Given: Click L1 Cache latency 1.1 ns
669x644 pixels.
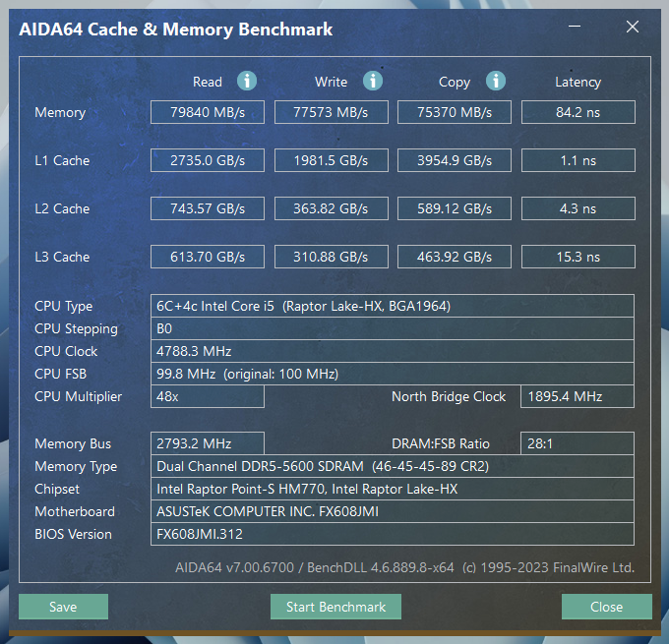Looking at the screenshot, I should click(578, 160).
